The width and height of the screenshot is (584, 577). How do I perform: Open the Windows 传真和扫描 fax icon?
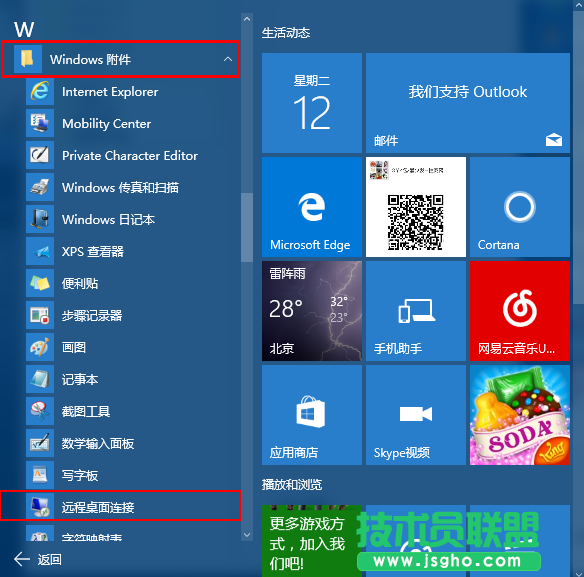pos(40,187)
